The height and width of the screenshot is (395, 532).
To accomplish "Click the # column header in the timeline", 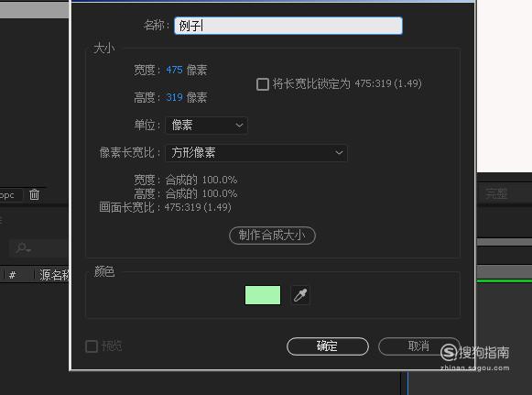I will (12, 275).
